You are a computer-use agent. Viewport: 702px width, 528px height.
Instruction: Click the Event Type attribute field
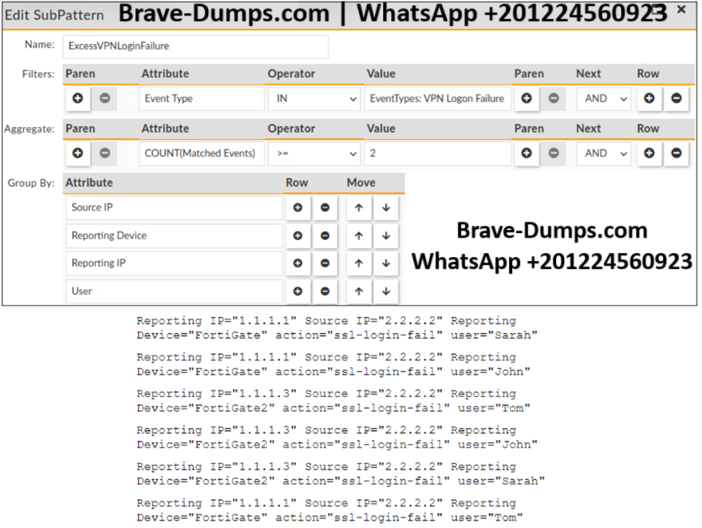coord(200,99)
